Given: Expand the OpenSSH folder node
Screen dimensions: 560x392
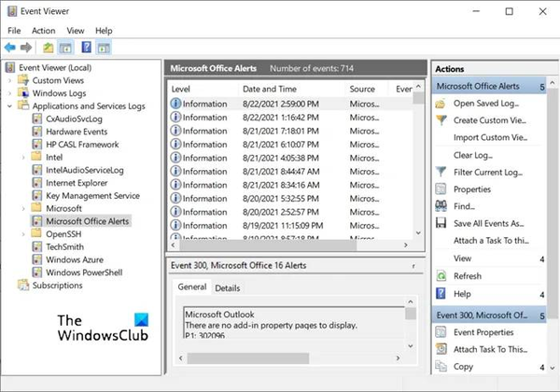Looking at the screenshot, I should 23,234.
